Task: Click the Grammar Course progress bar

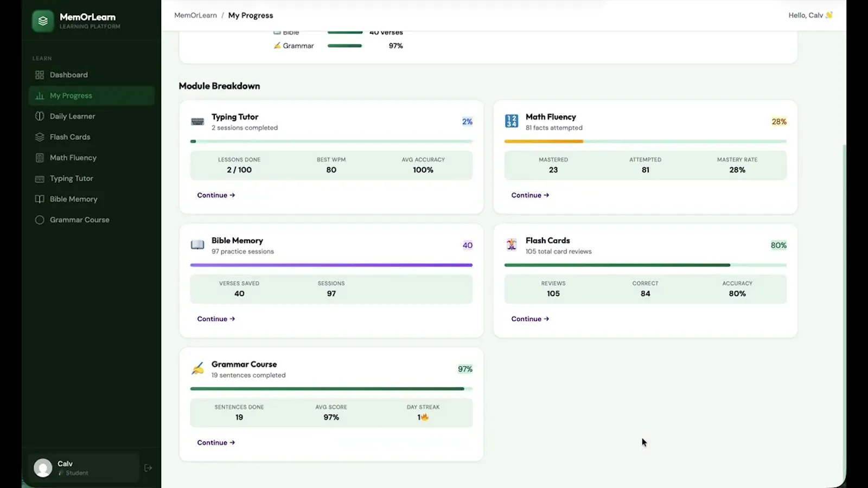Action: coord(331,389)
